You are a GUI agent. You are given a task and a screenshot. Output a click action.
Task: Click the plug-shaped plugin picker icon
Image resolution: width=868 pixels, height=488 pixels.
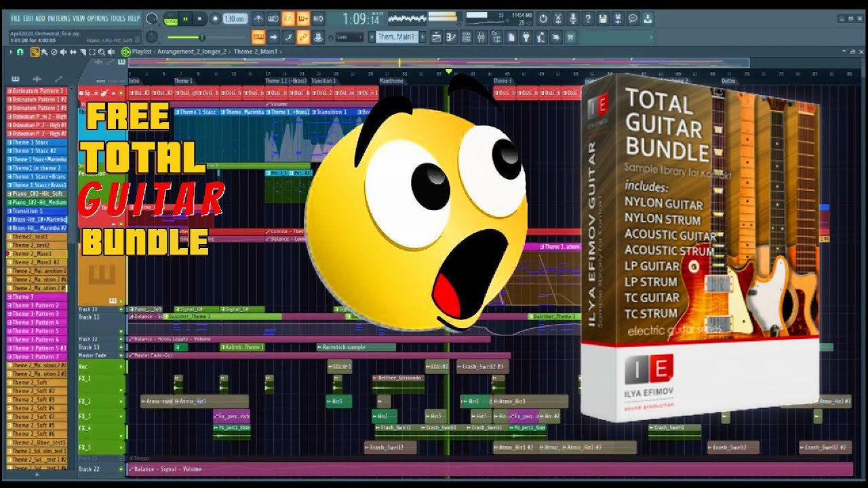(x=526, y=37)
